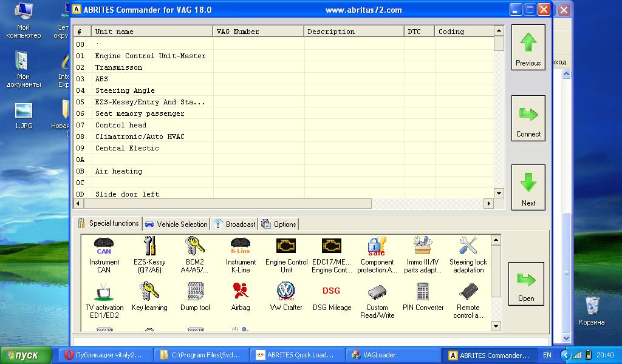
Task: Switch to the Special functions tab
Action: click(108, 223)
